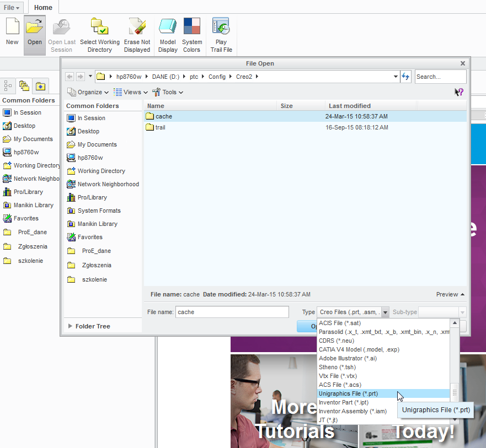
Task: Open the Views dropdown menu
Action: pyautogui.click(x=130, y=92)
